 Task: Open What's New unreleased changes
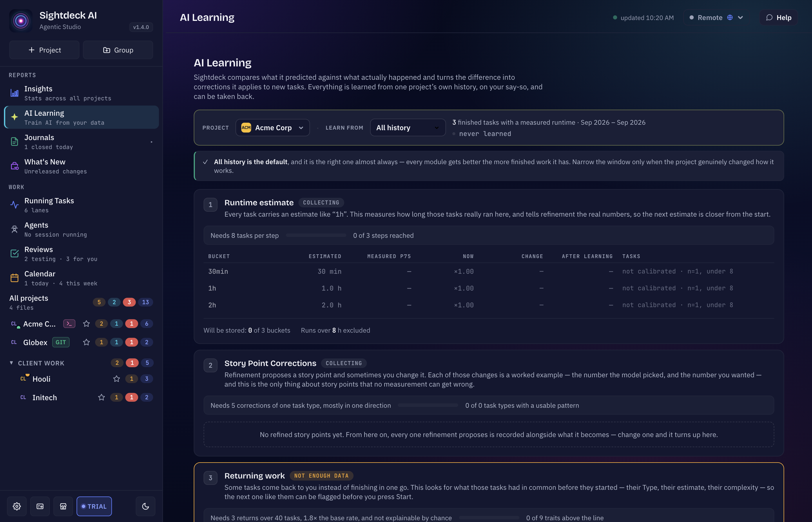click(x=81, y=166)
